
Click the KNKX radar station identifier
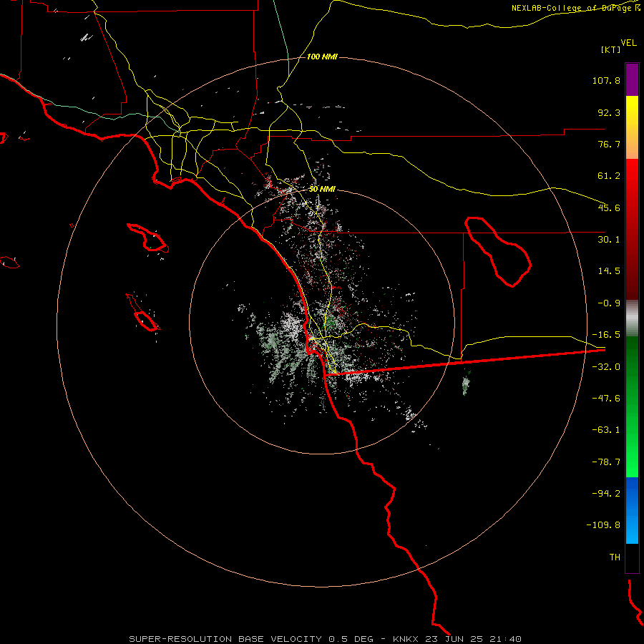(x=406, y=639)
